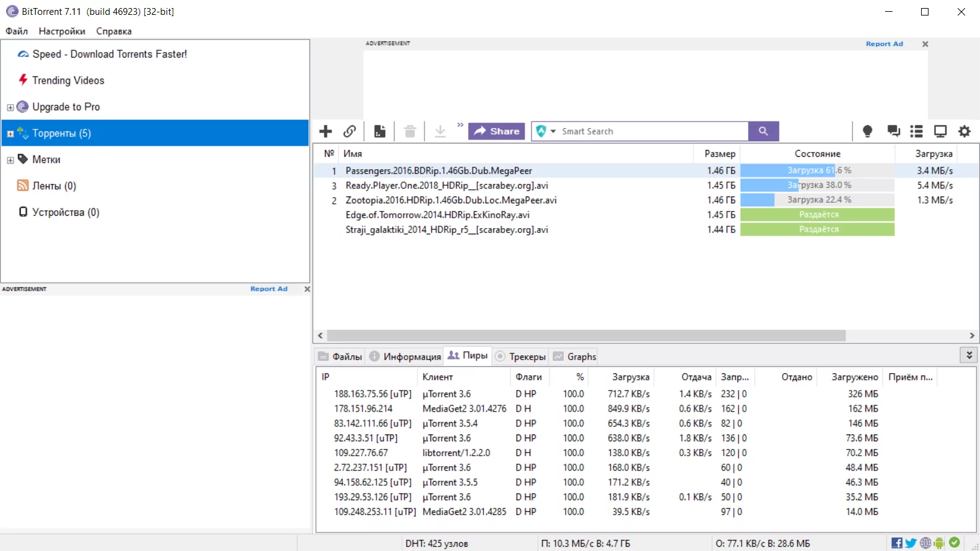Switch to the Graphs tab

pyautogui.click(x=574, y=356)
